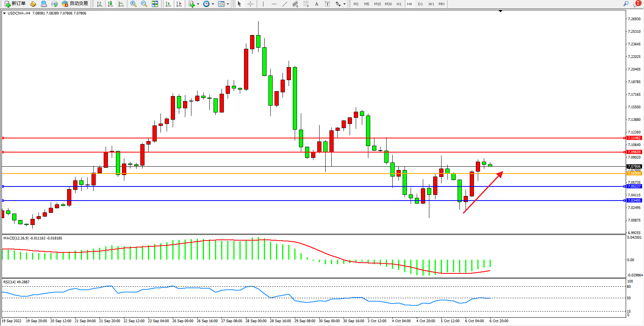The width and height of the screenshot is (644, 326).
Task: Click the M15 timeframe button
Action: [377, 4]
